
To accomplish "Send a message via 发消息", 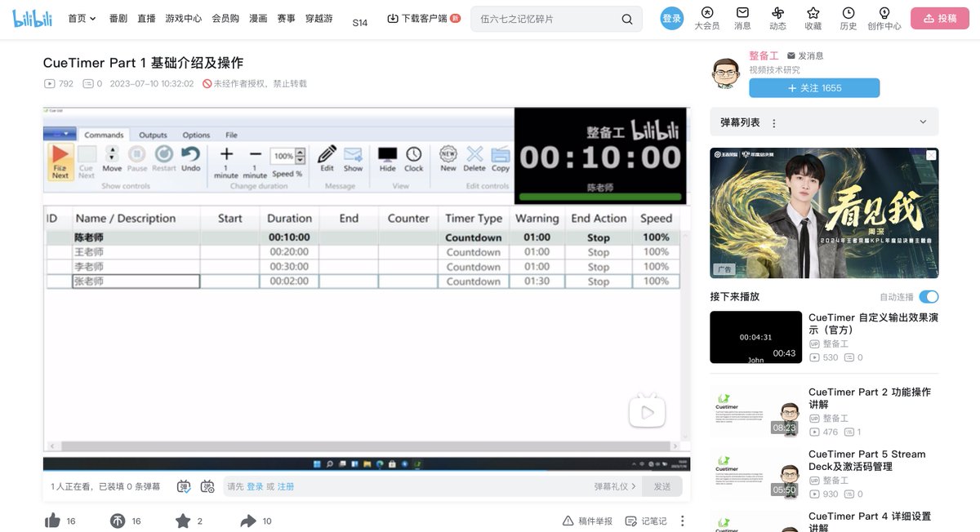I will click(805, 55).
